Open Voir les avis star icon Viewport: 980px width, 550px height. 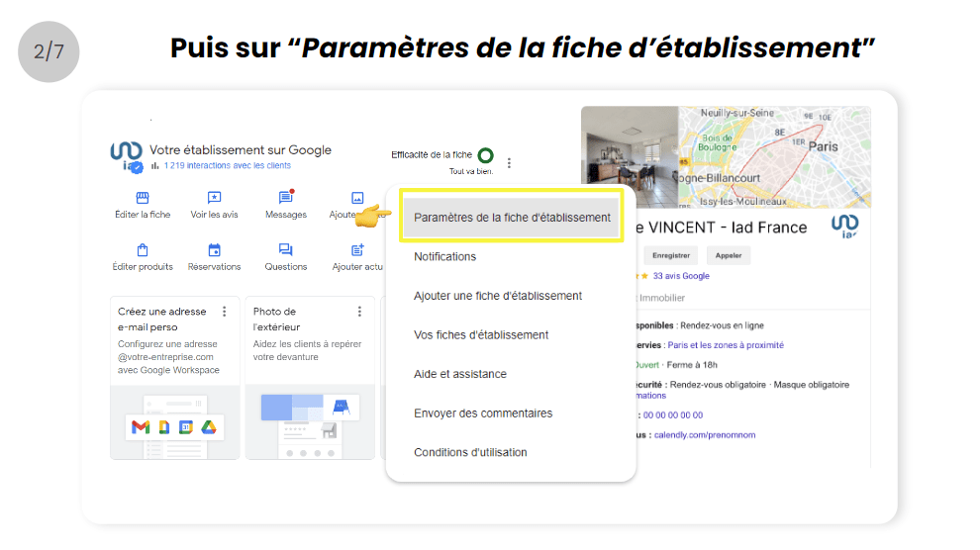[x=215, y=198]
